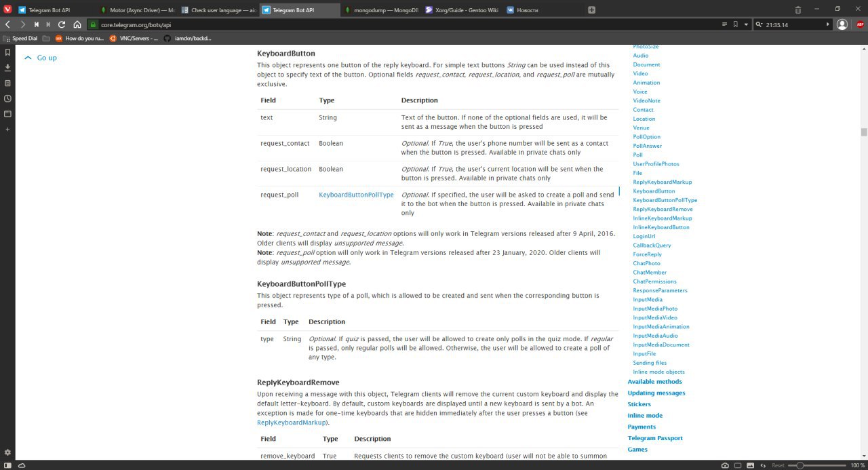This screenshot has width=868, height=470.
Task: Reload the current page
Action: point(62,24)
